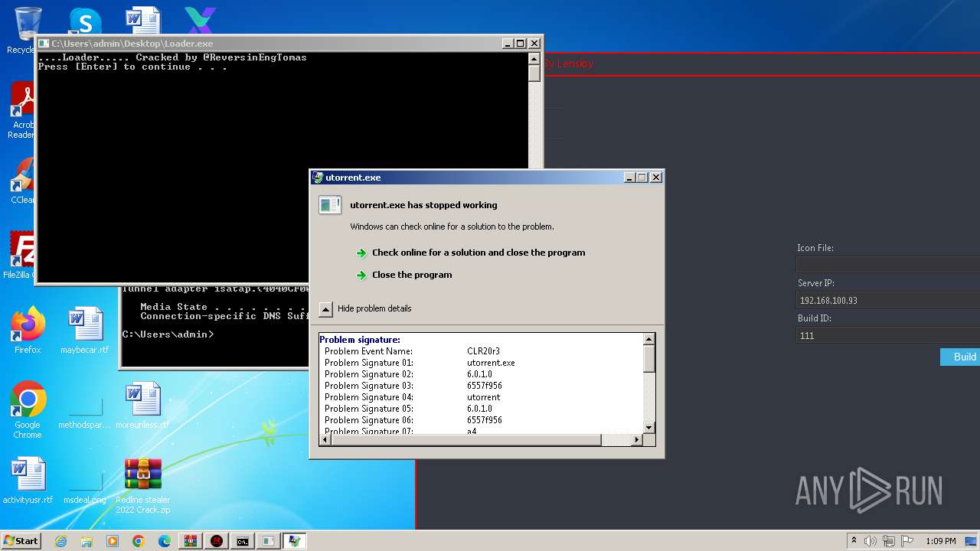The height and width of the screenshot is (551, 980).
Task: Open 'Redline stealer 2022 Crack.zip' archive
Action: [x=143, y=485]
